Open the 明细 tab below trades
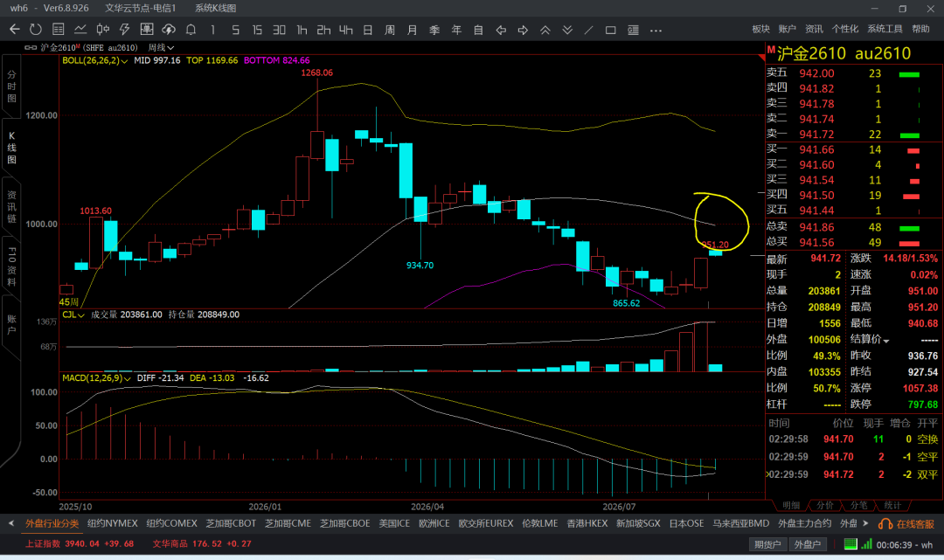 791,505
